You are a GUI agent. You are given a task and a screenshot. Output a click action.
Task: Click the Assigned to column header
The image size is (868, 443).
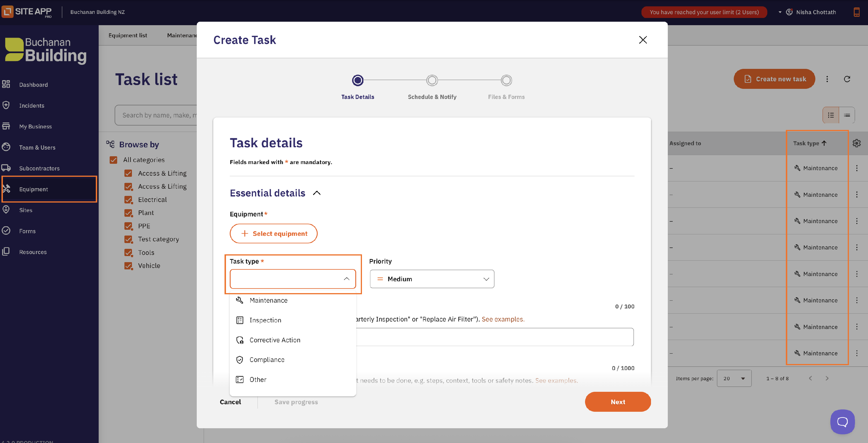pos(685,143)
